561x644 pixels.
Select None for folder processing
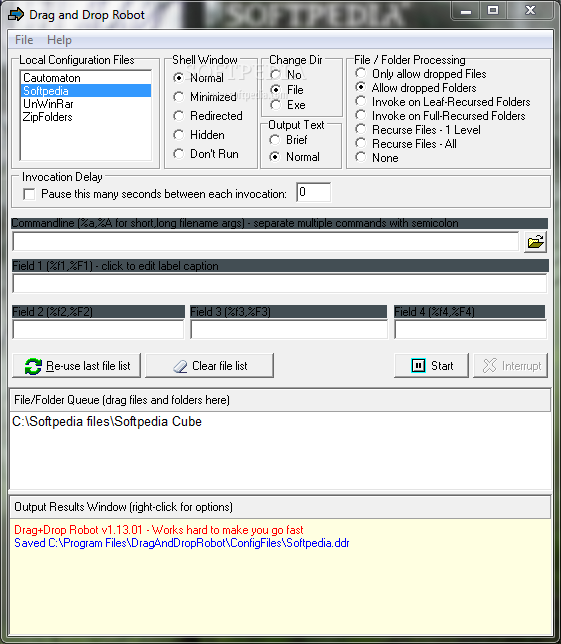[x=377, y=158]
